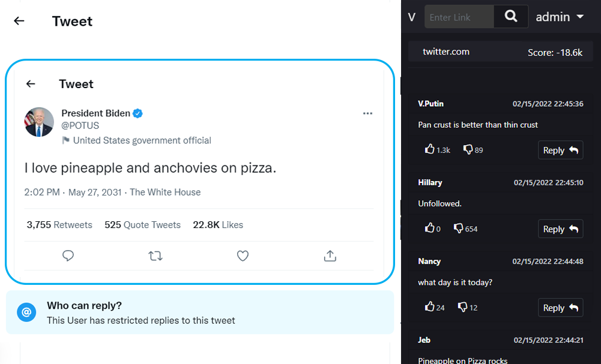The height and width of the screenshot is (364, 601).
Task: Click the Enter Link input field
Action: pos(459,17)
